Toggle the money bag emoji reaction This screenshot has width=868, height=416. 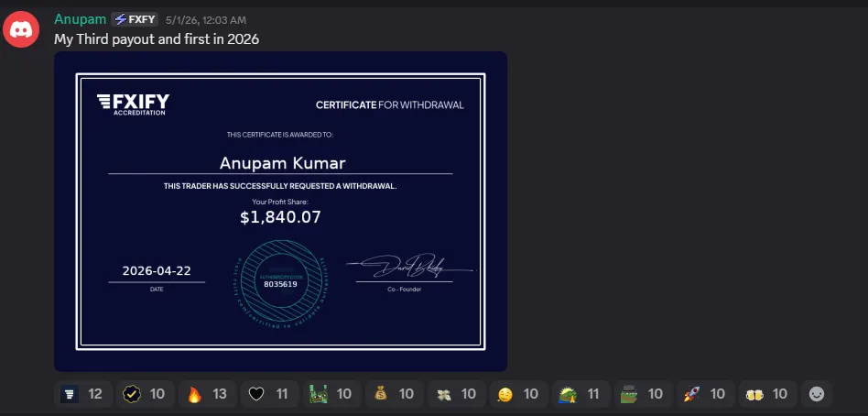pos(394,394)
